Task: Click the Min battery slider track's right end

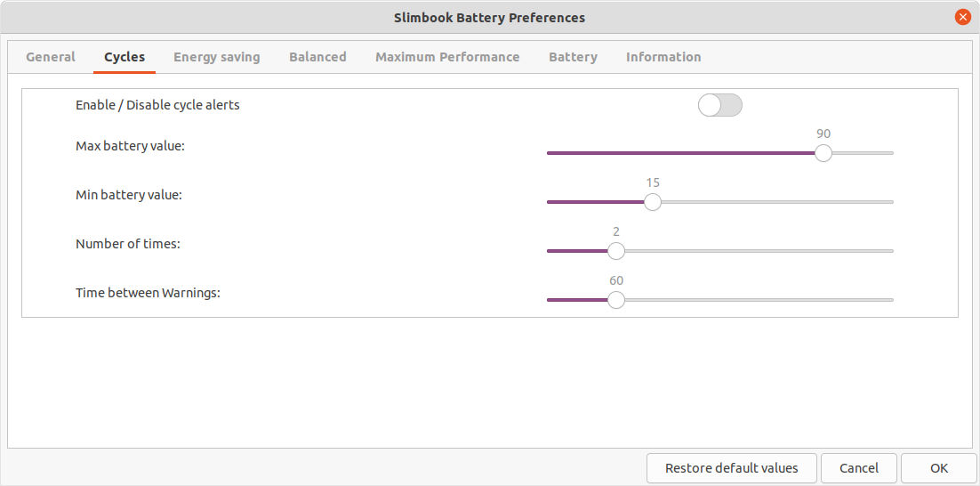Action: click(x=889, y=202)
